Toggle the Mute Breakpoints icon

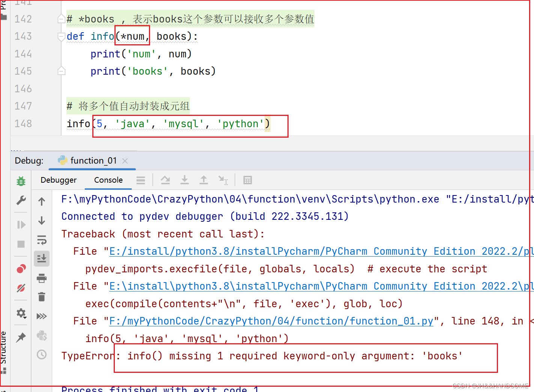click(x=21, y=288)
